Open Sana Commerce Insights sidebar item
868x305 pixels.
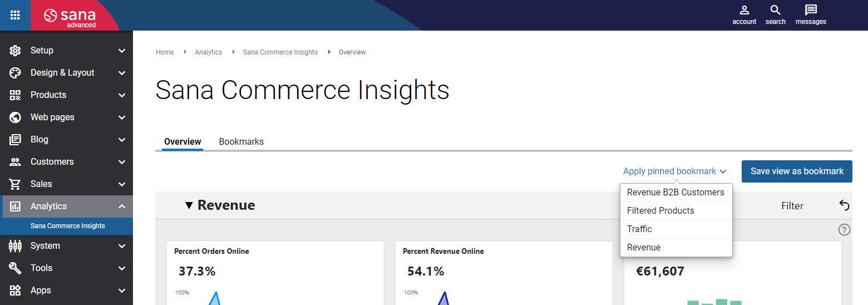coord(67,226)
